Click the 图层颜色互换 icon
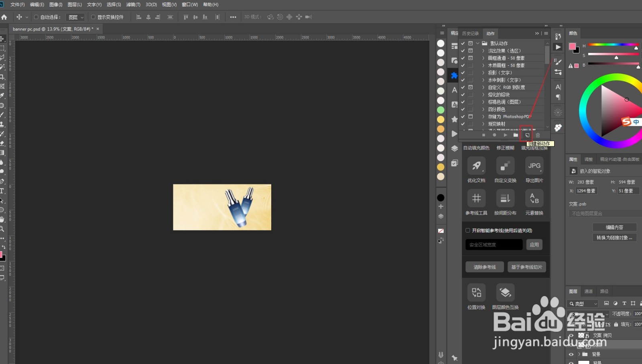Screen dimensions: 642x364 tap(505, 292)
